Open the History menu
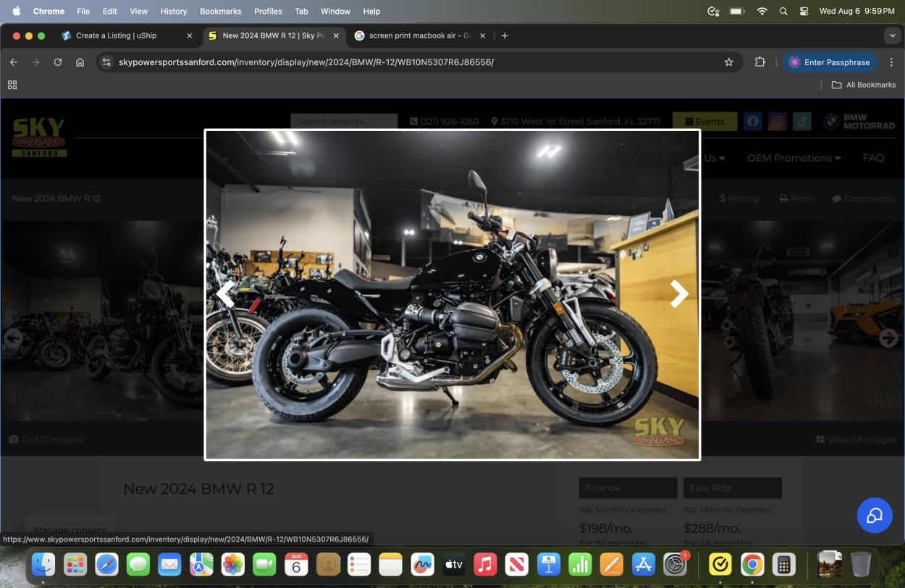The height and width of the screenshot is (588, 905). click(x=174, y=12)
